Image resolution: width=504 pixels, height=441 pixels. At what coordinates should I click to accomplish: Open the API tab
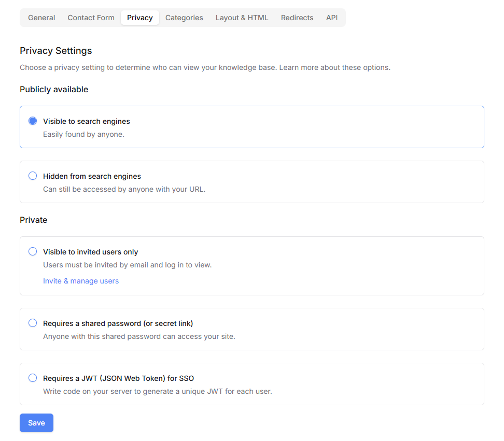332,18
